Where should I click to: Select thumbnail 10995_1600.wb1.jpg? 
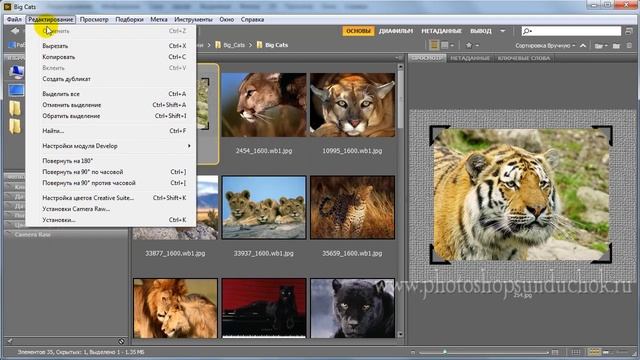pos(352,104)
